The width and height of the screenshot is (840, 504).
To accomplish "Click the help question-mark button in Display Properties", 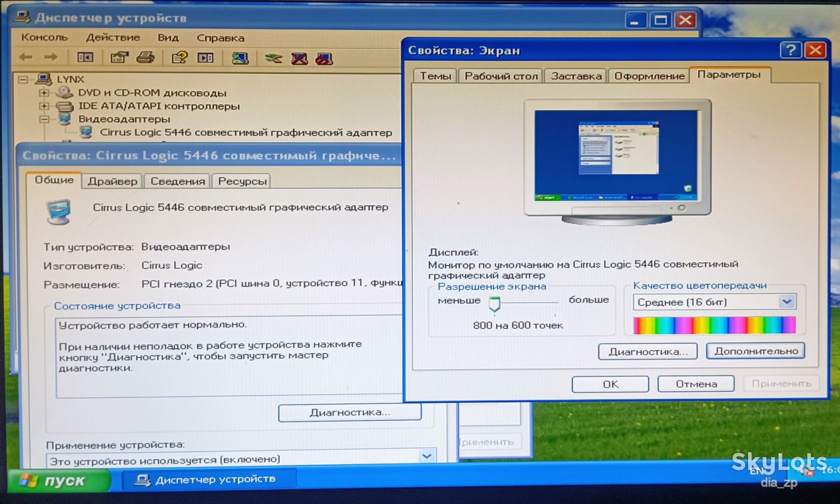I will click(x=790, y=50).
